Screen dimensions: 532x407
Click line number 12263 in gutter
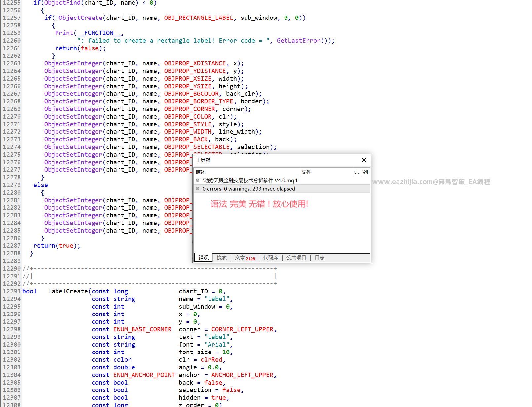pyautogui.click(x=12, y=63)
